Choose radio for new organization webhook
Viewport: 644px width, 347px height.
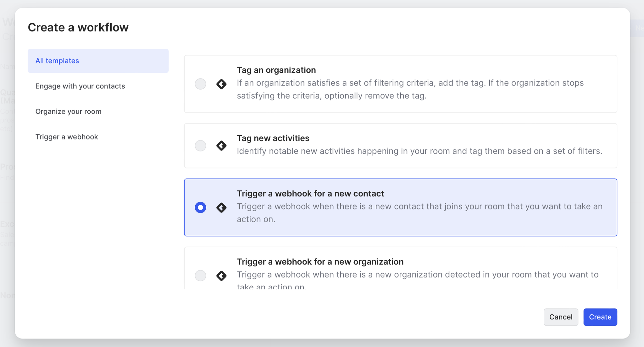click(x=200, y=276)
